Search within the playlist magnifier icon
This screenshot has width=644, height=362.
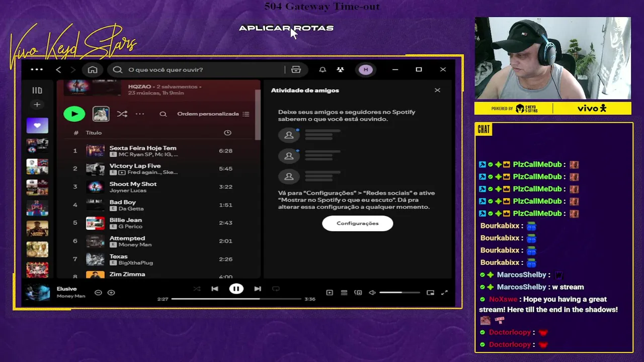click(163, 114)
